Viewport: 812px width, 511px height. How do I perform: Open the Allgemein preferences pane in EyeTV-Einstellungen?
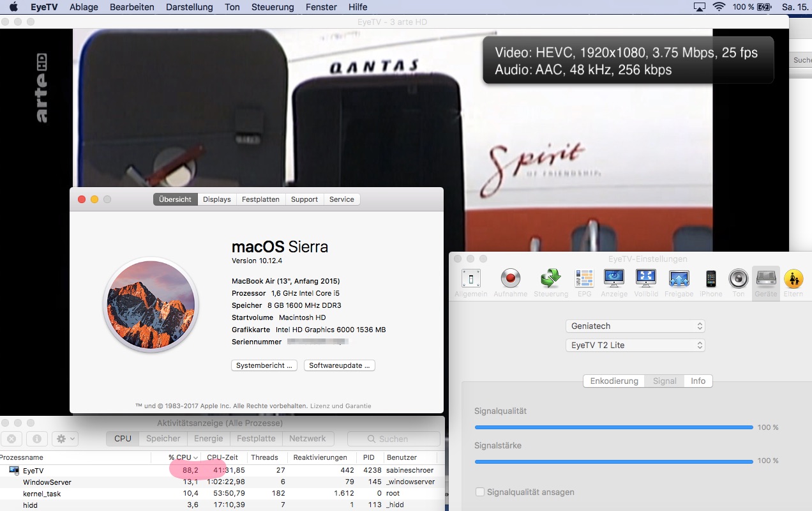click(471, 283)
